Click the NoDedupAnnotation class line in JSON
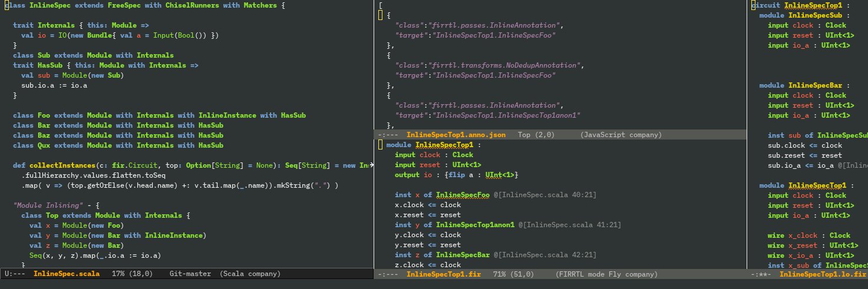868x289 pixels. (x=489, y=65)
